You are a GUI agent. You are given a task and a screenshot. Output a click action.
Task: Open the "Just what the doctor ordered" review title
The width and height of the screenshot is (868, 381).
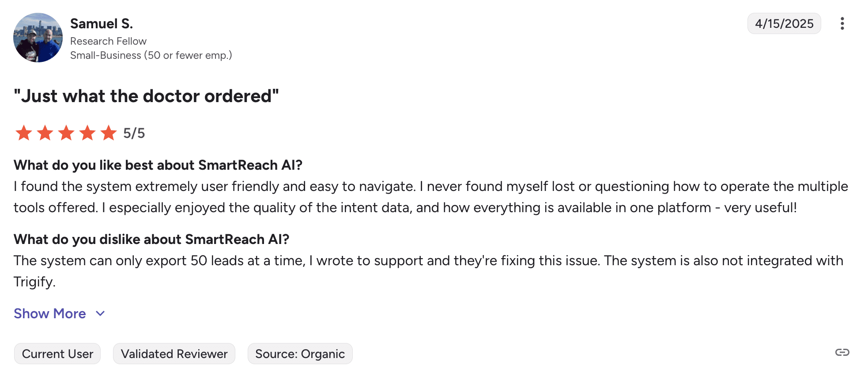click(146, 96)
